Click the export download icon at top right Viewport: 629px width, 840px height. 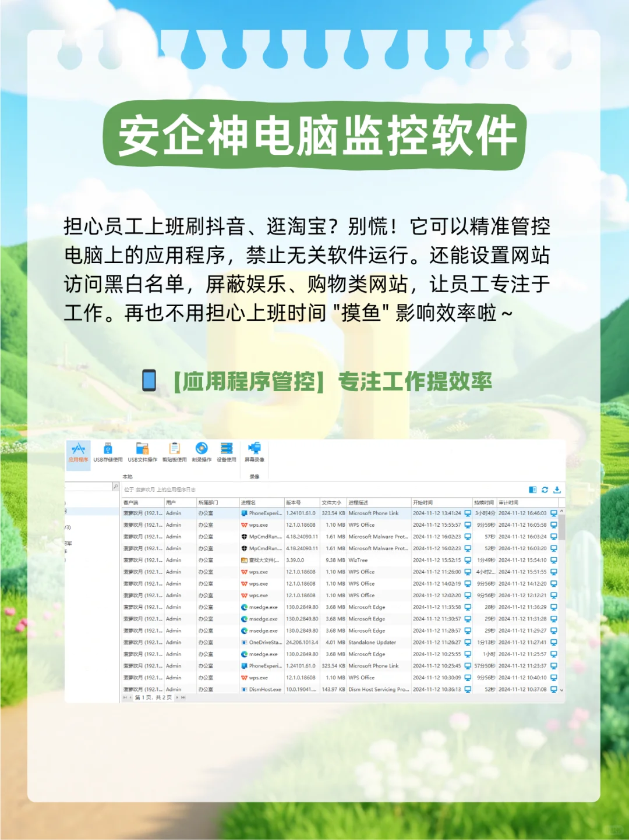(557, 490)
